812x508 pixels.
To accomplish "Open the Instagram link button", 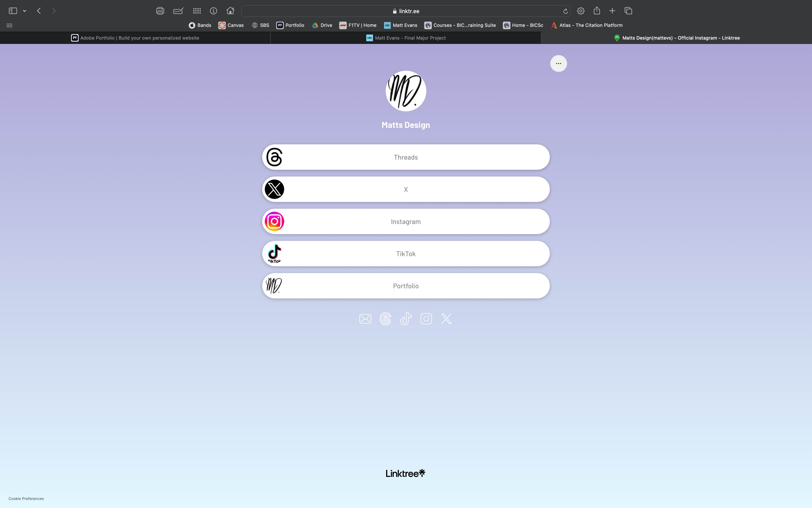I will (406, 222).
